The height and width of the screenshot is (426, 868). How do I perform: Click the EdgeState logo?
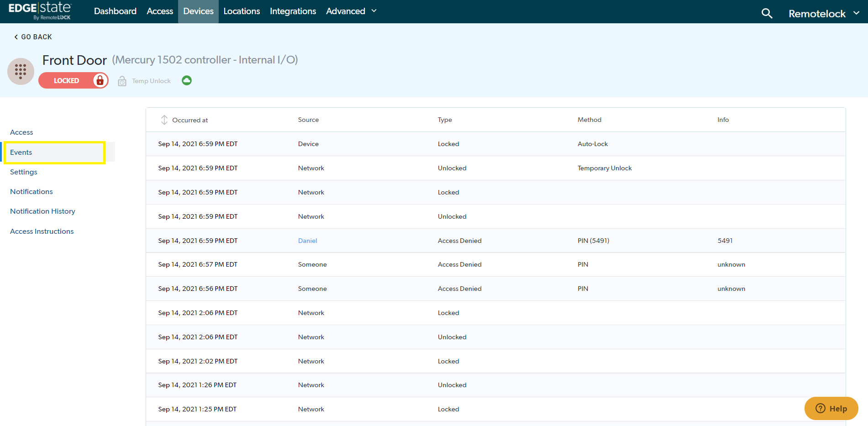click(40, 11)
